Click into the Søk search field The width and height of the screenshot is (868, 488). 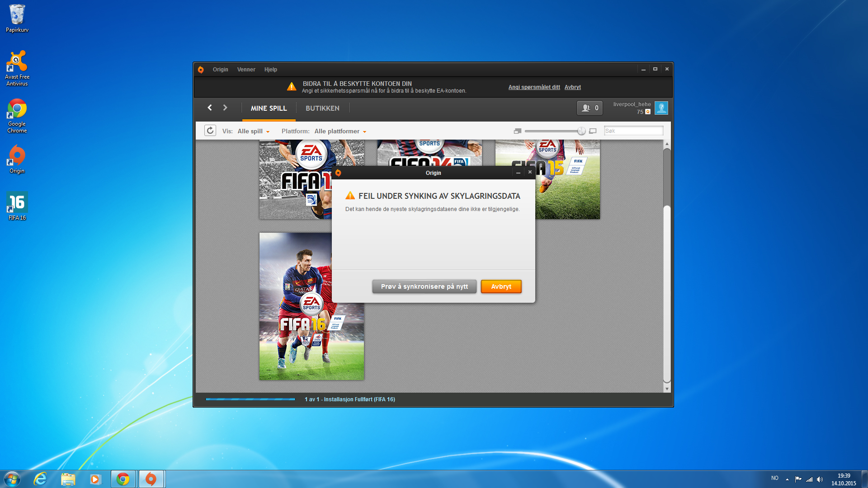point(633,131)
